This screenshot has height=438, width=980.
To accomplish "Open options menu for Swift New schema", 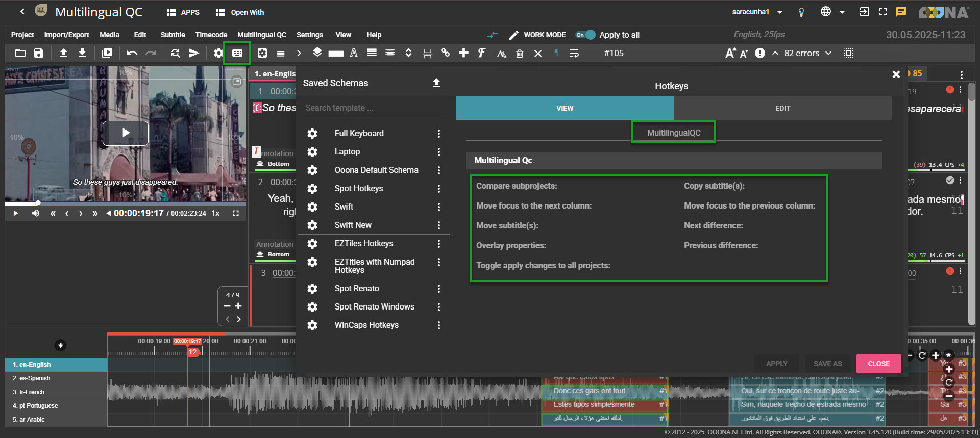I will coord(438,225).
